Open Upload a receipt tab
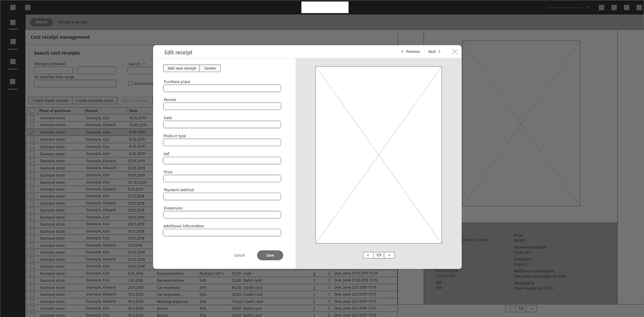The width and height of the screenshot is (644, 317). [x=72, y=22]
